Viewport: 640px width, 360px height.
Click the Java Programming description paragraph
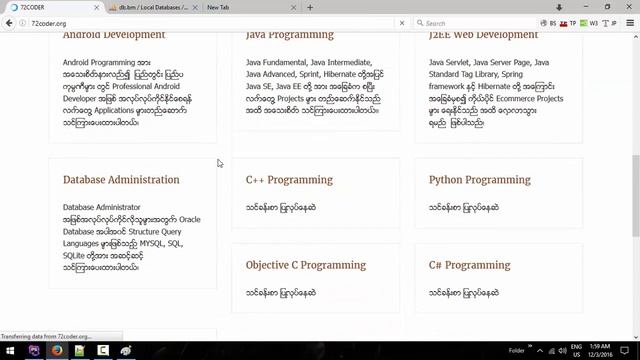click(315, 86)
